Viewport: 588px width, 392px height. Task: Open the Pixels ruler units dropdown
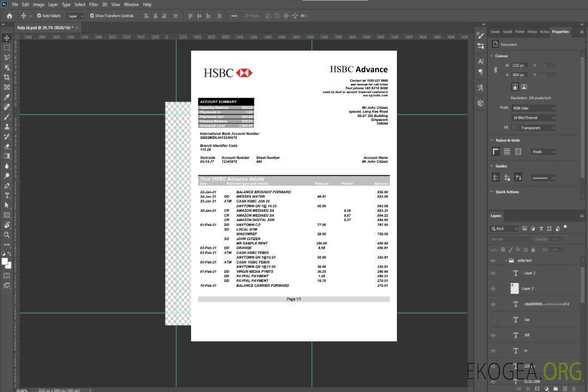coord(543,151)
